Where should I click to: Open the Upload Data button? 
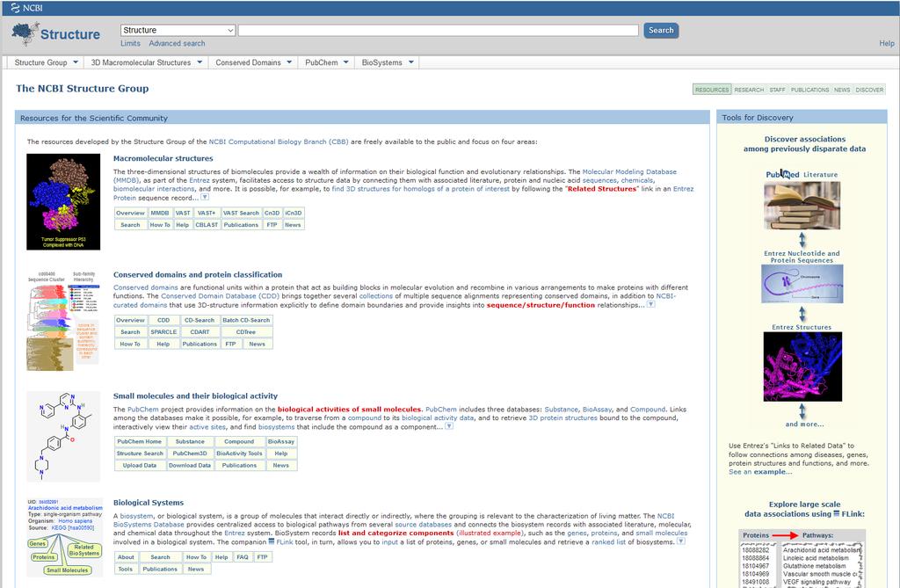140,466
